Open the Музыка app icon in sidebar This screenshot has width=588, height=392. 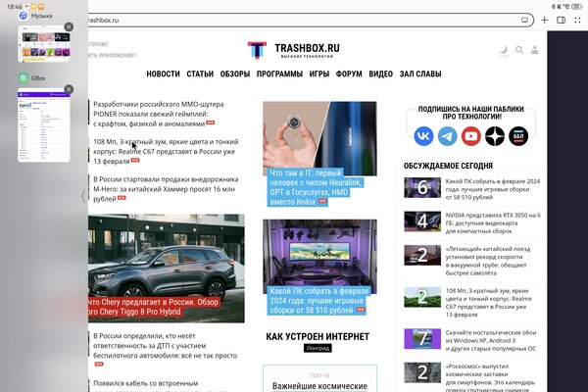point(24,16)
